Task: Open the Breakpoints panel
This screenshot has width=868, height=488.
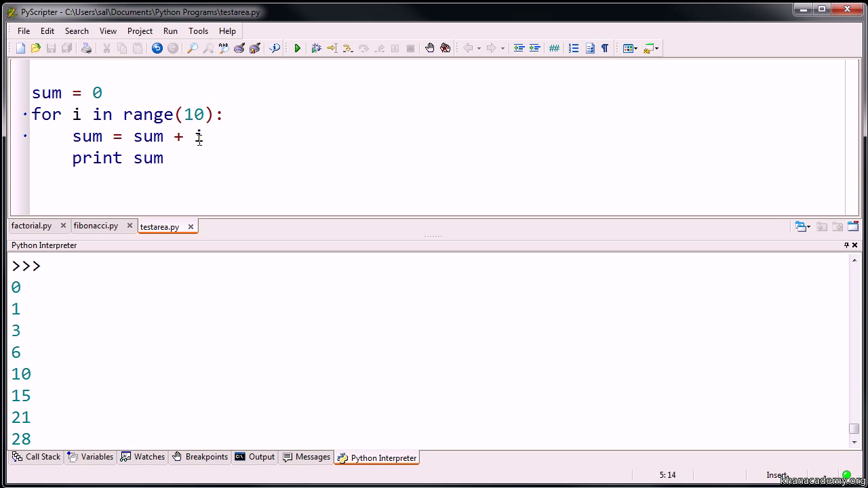Action: pyautogui.click(x=206, y=456)
